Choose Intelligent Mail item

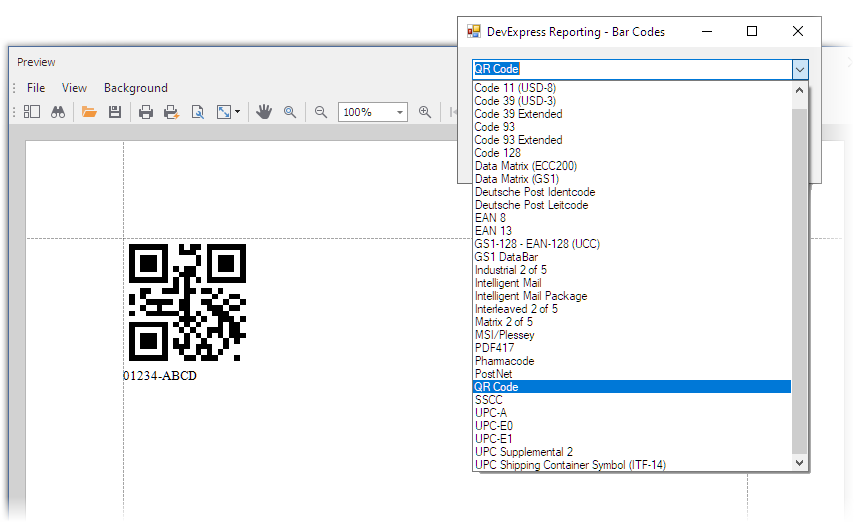[x=632, y=283]
